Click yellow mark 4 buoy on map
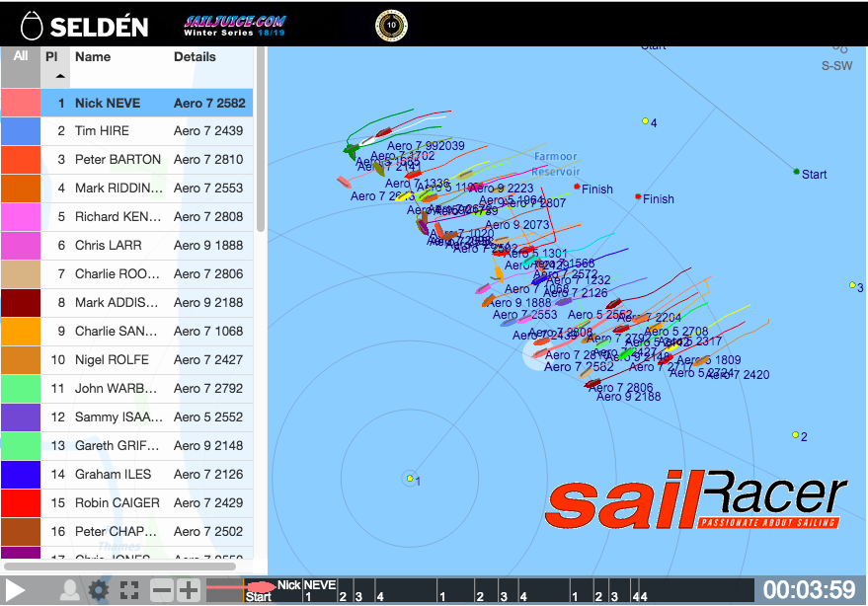This screenshot has height=606, width=868. click(645, 120)
